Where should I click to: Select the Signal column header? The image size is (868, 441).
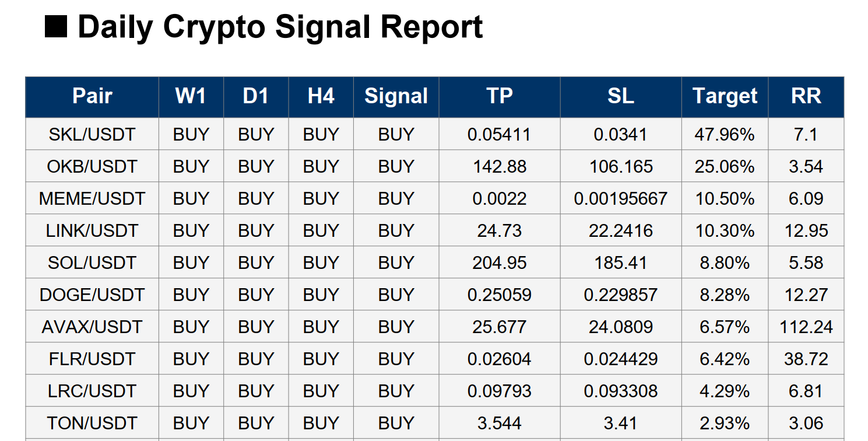point(396,96)
